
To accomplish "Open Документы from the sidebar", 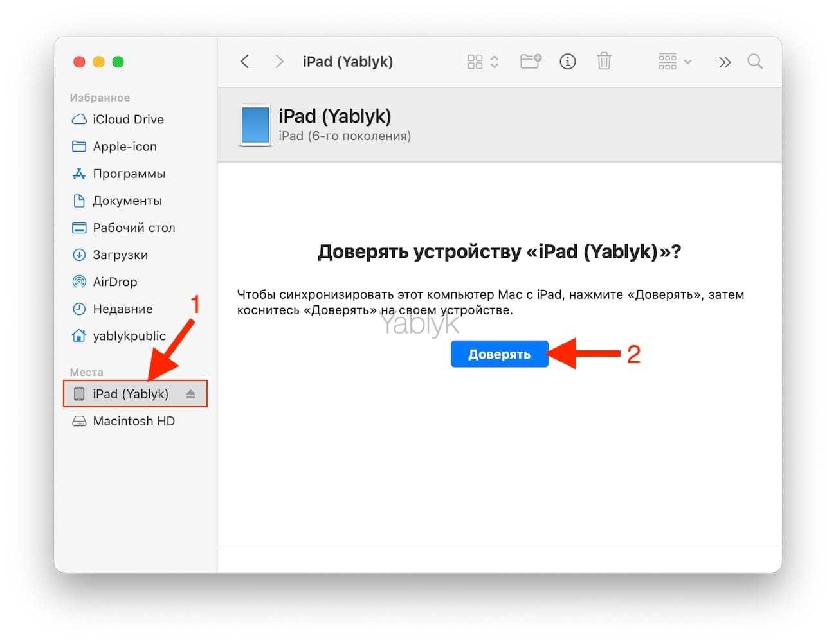I will pos(127,201).
